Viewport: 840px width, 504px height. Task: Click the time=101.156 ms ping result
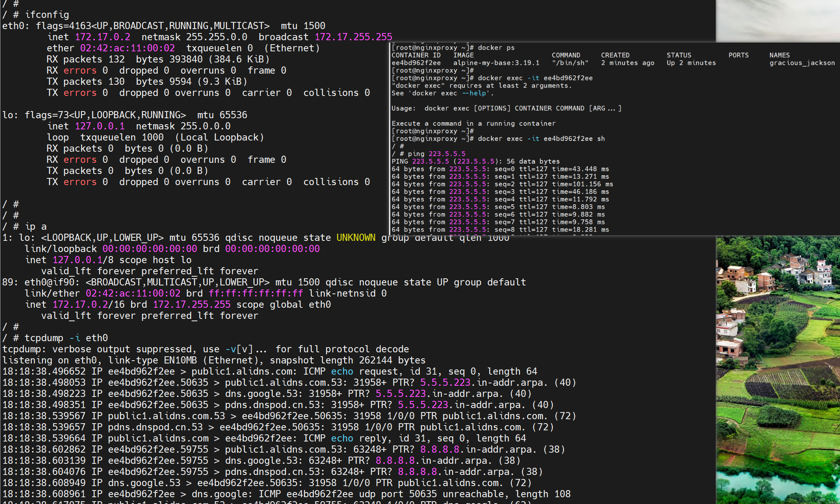(x=582, y=184)
